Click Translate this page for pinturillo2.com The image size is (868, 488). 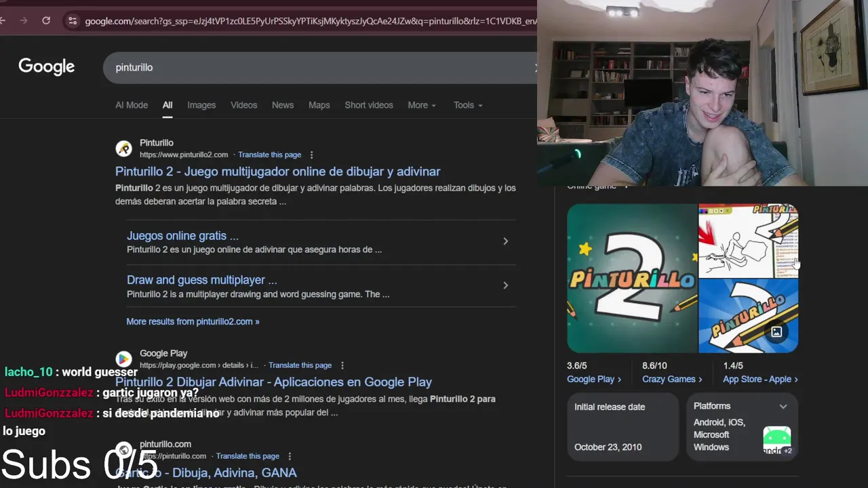(x=269, y=155)
